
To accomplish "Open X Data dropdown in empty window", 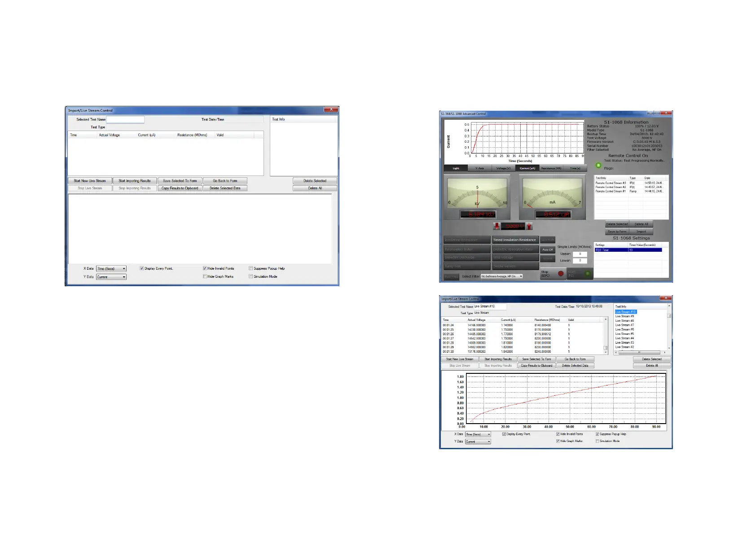I will [x=111, y=269].
